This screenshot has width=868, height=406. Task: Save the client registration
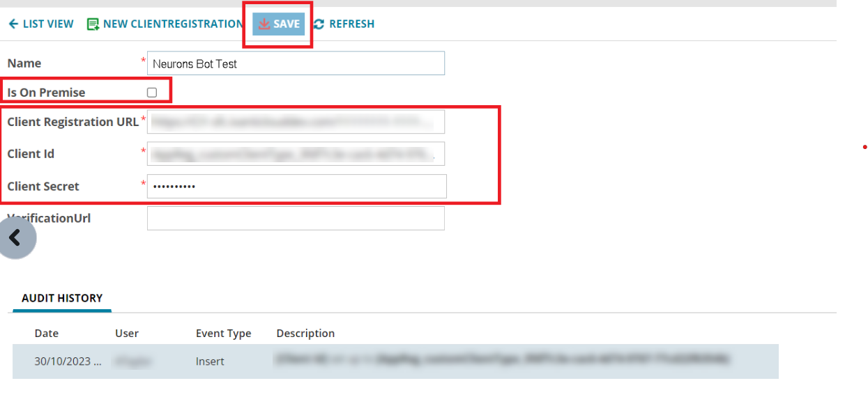pyautogui.click(x=278, y=24)
